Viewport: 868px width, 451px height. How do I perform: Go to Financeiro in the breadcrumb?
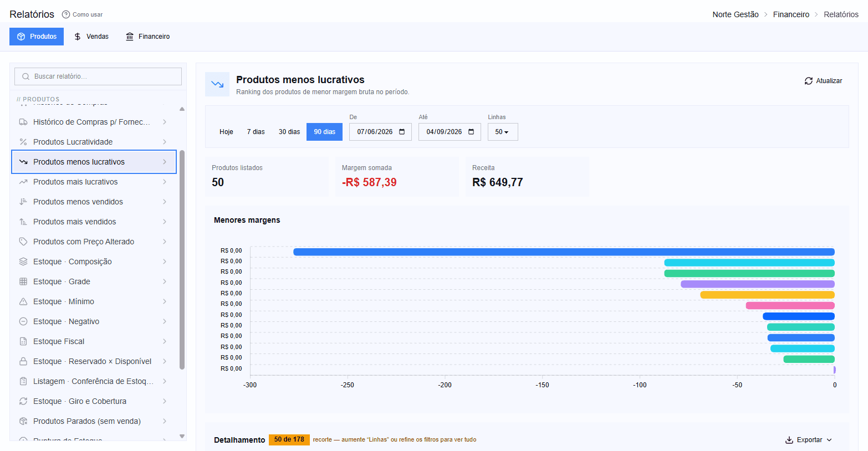(791, 14)
